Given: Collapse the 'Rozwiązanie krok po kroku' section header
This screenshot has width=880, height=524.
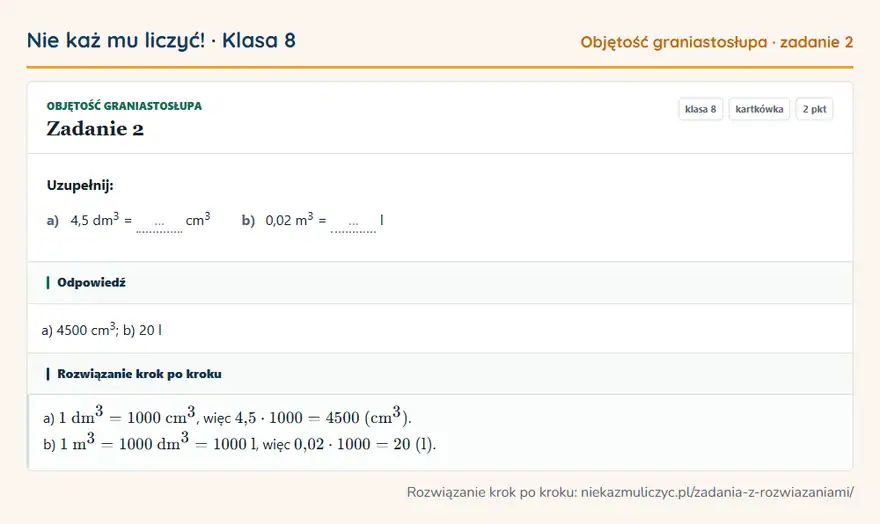Looking at the screenshot, I should pyautogui.click(x=440, y=374).
